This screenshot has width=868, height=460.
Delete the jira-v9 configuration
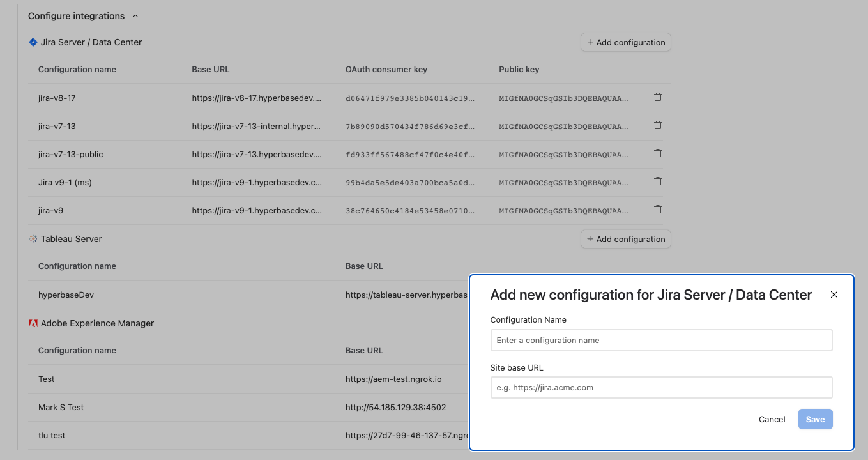pyautogui.click(x=658, y=210)
